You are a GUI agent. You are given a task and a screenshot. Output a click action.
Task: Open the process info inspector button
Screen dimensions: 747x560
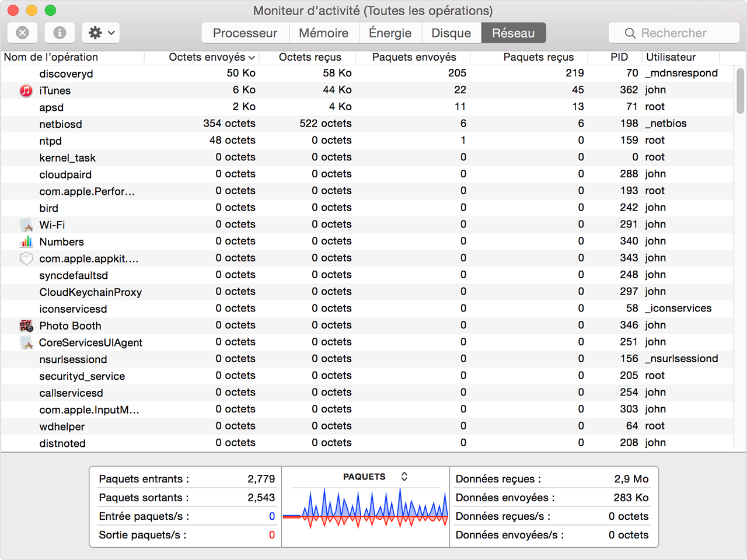[x=60, y=33]
